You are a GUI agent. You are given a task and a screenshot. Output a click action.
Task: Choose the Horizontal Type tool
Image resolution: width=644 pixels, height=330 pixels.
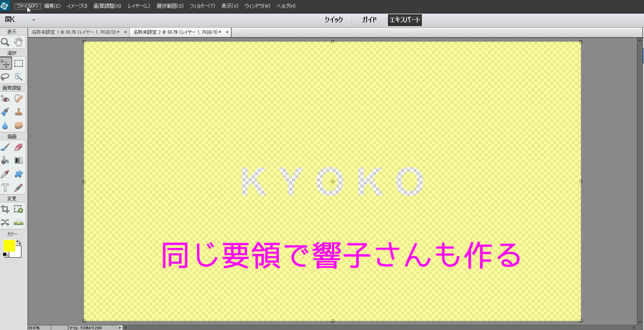(5, 188)
